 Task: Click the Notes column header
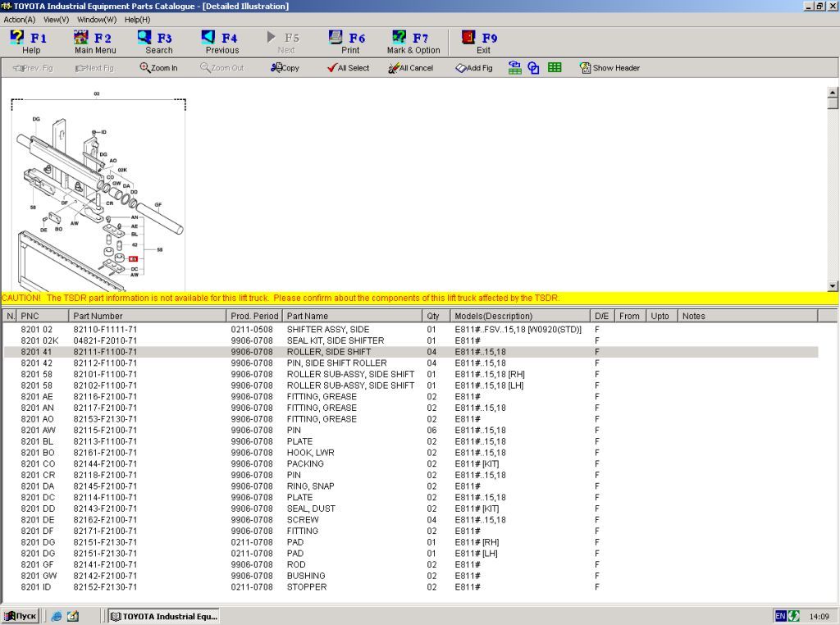click(x=748, y=316)
